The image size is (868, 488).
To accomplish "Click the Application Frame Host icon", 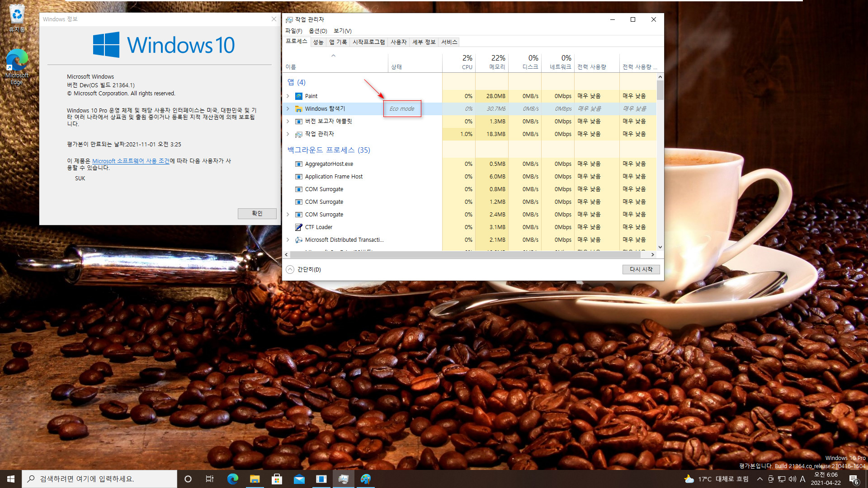I will pyautogui.click(x=298, y=176).
